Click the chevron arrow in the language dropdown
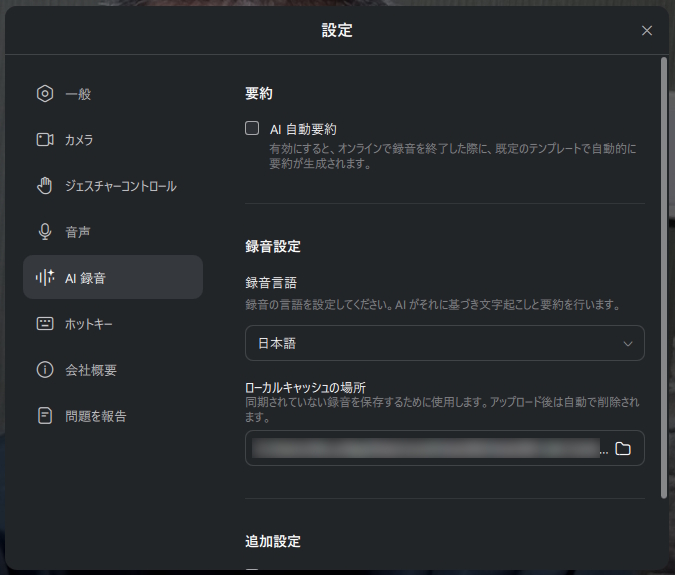This screenshot has height=575, width=675. pos(628,343)
